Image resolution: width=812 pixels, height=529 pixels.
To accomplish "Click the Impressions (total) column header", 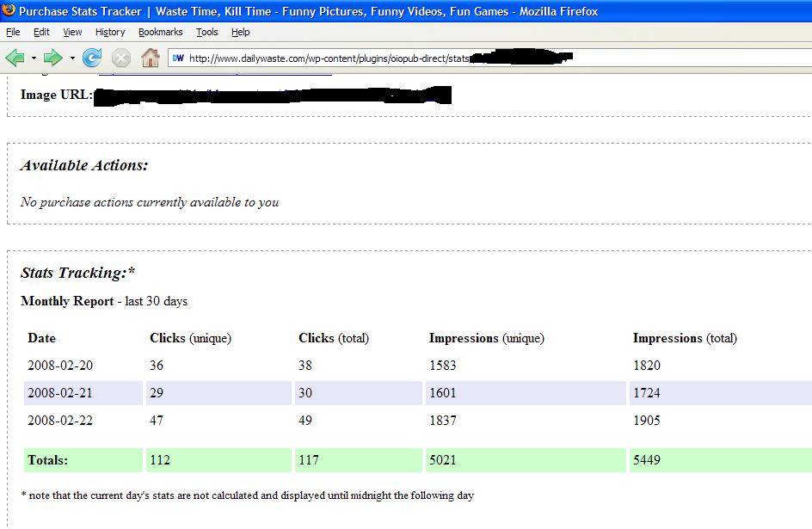I will coord(685,338).
